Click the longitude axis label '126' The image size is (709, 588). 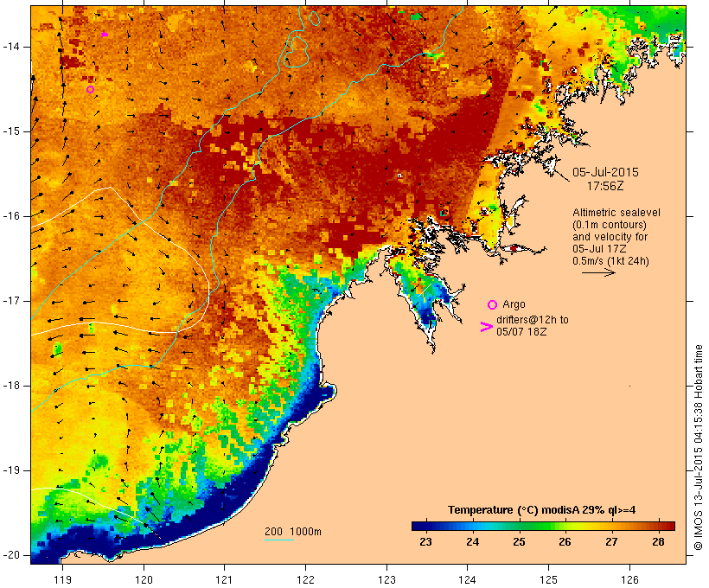[x=629, y=579]
